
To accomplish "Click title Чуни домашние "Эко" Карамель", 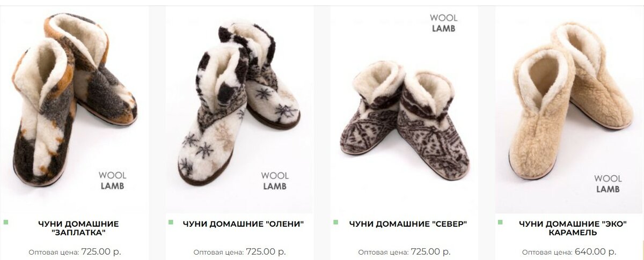I will coord(573,228).
